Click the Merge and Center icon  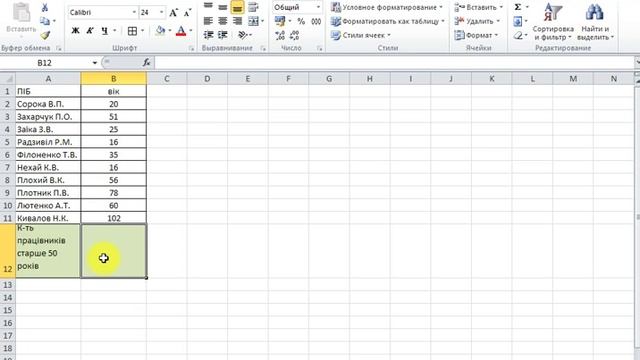pos(253,21)
